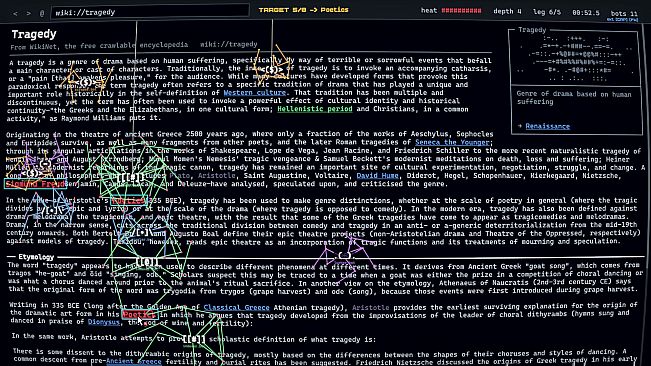Follow the Dionysus link
651x366 pixels.
(x=103, y=322)
